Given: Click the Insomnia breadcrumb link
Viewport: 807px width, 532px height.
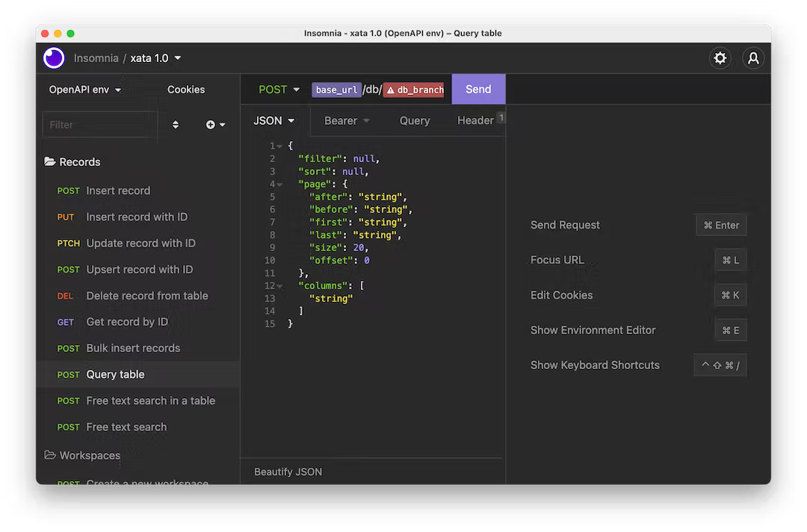Looking at the screenshot, I should [x=96, y=58].
